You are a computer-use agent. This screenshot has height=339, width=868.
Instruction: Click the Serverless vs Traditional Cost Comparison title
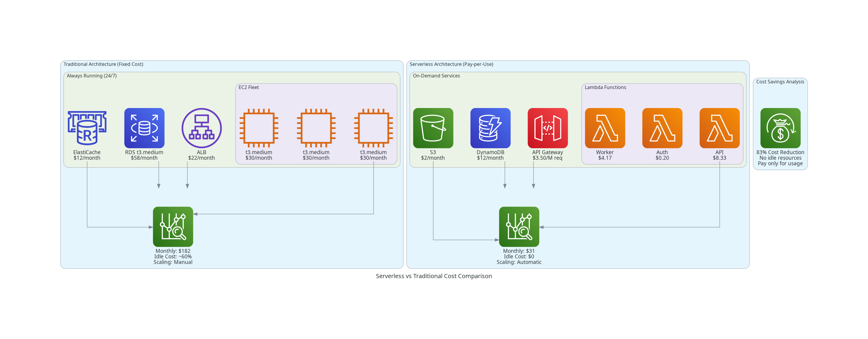click(x=434, y=276)
